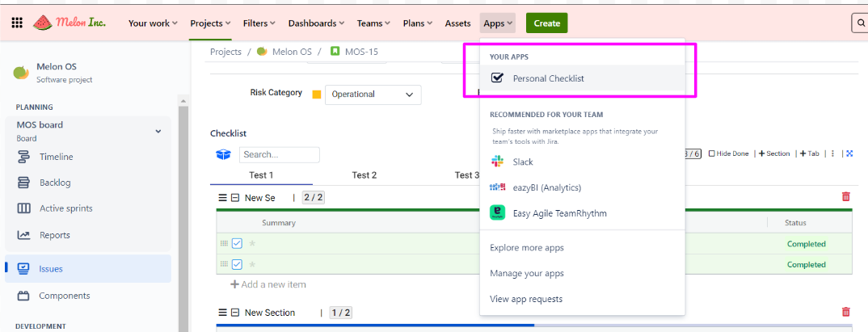Expand the Projects menu in top navigation
Viewport: 868px width, 332px height.
(x=210, y=23)
